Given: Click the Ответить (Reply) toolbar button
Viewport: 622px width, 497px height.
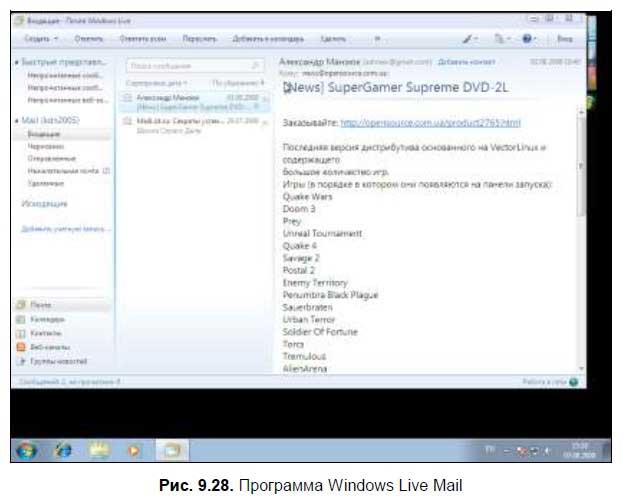Looking at the screenshot, I should click(x=89, y=38).
